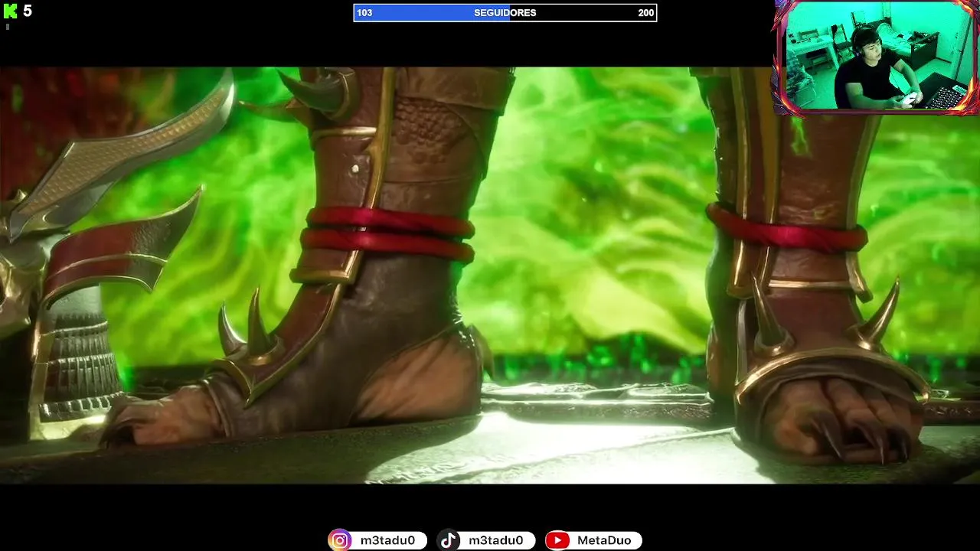Click the YouTube icon at the bottom
The height and width of the screenshot is (551, 980).
557,540
